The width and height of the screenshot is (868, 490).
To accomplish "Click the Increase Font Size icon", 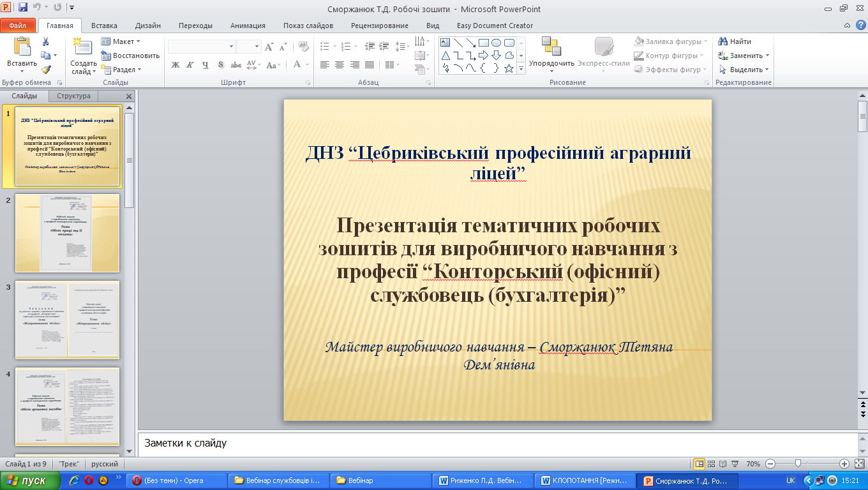I will (269, 47).
